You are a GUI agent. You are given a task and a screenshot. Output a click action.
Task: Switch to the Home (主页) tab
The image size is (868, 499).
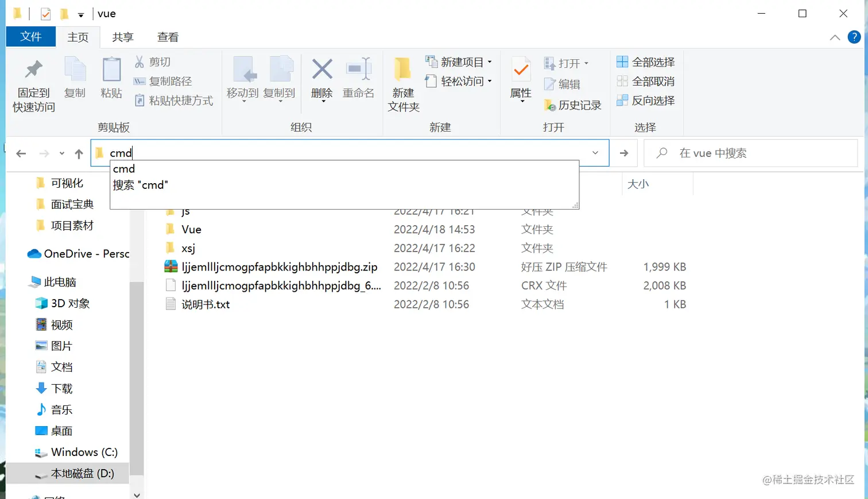tap(78, 37)
